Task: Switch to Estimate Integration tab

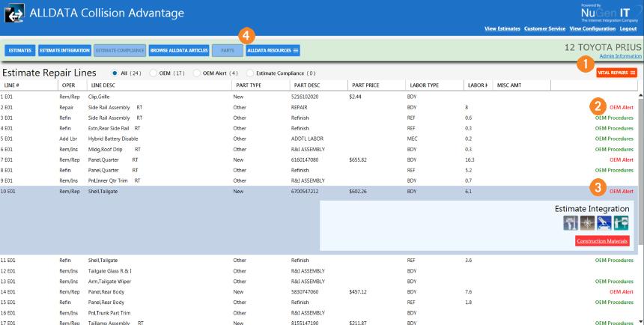Action: pos(65,50)
